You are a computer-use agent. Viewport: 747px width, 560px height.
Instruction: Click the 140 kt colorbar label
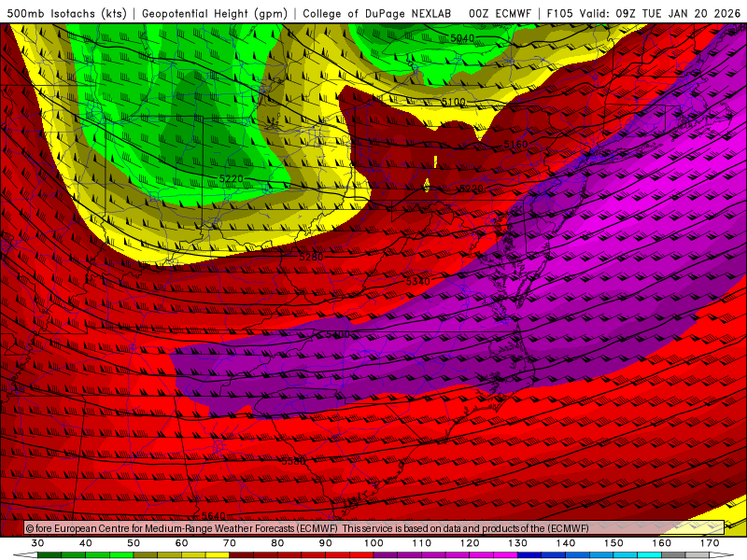tap(566, 543)
